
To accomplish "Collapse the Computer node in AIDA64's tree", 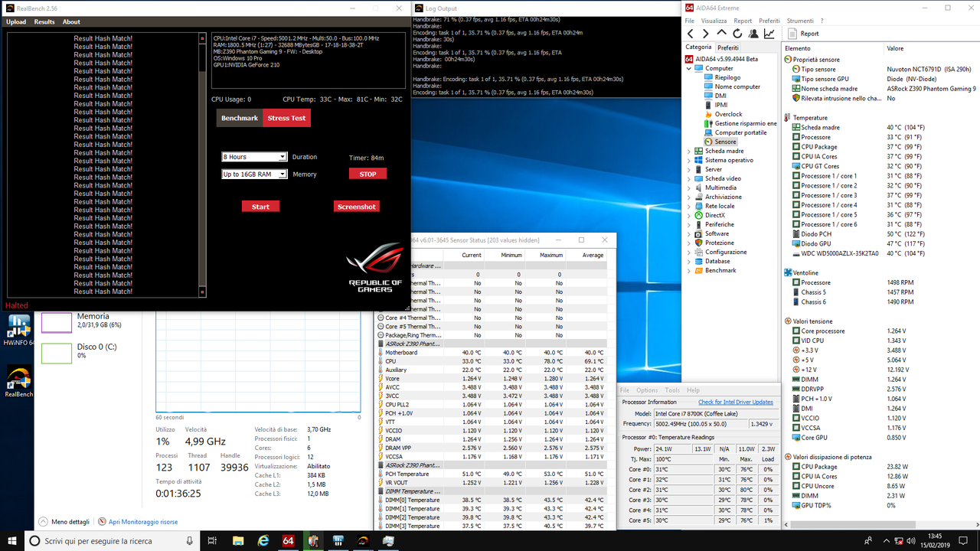I will coord(688,67).
